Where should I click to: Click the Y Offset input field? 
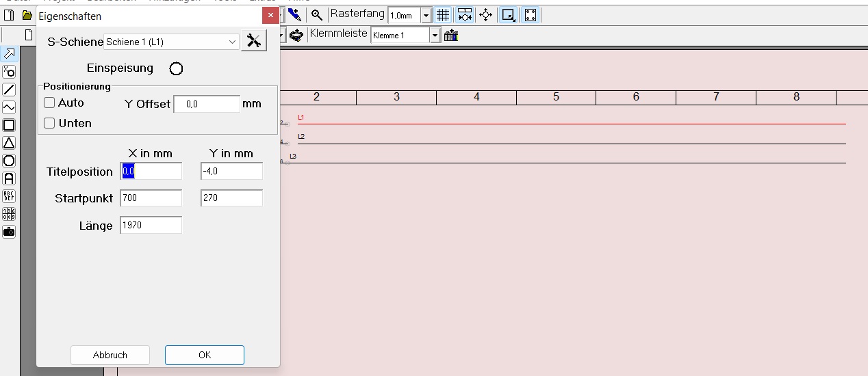(206, 105)
